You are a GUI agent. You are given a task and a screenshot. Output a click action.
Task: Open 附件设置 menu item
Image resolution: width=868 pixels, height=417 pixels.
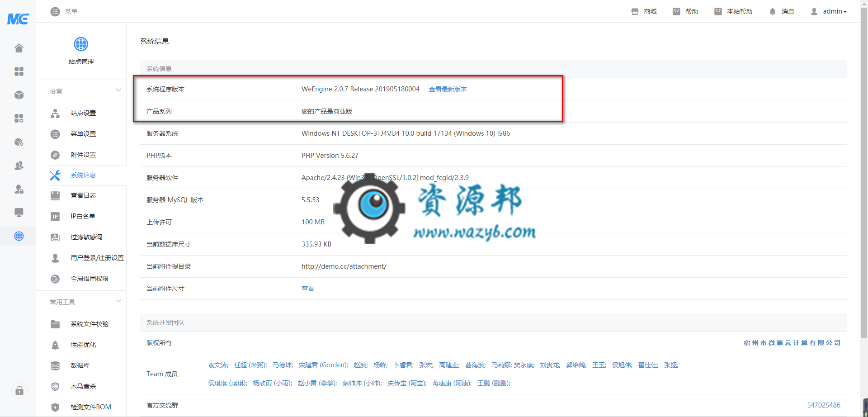tap(83, 155)
